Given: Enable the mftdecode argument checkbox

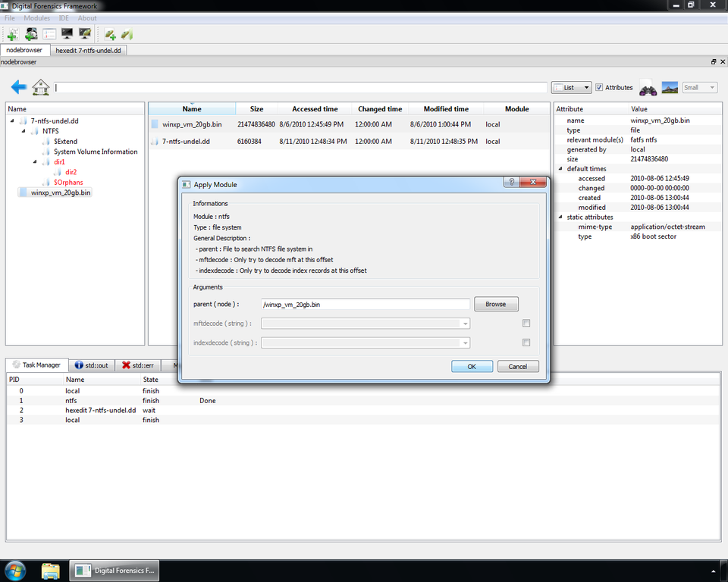Looking at the screenshot, I should [526, 324].
